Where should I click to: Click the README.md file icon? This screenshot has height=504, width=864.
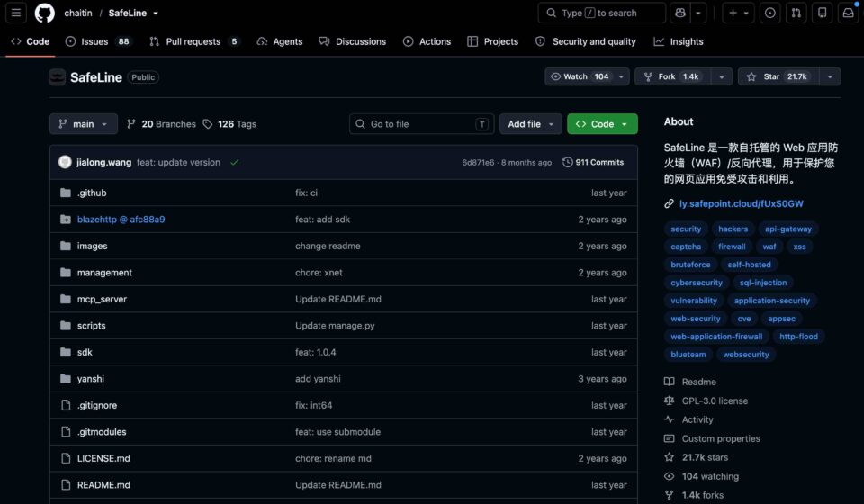coord(66,485)
